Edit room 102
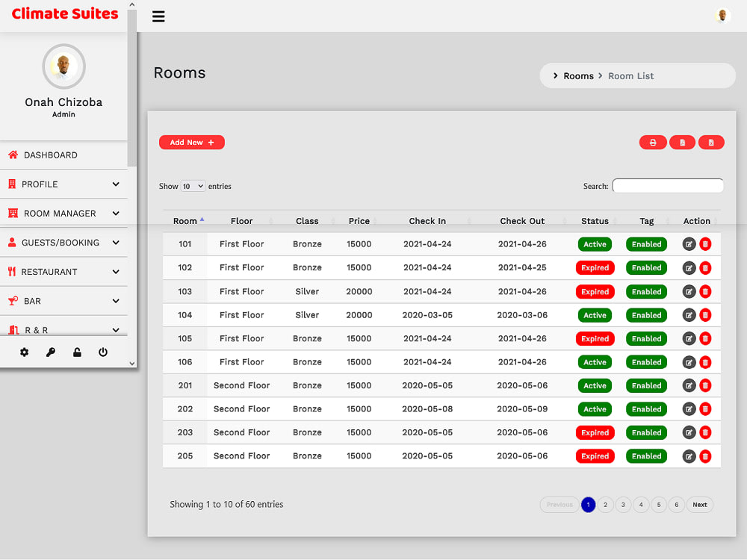This screenshot has width=747, height=560. (689, 267)
